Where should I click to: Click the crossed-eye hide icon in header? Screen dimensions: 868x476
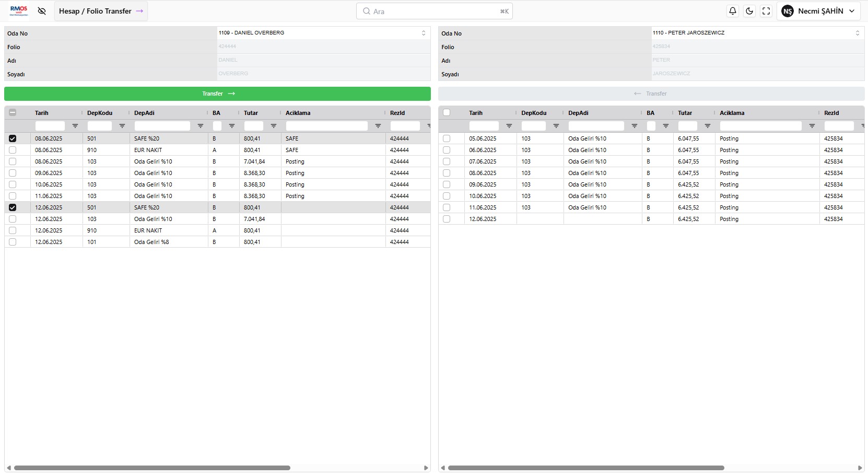coord(42,11)
